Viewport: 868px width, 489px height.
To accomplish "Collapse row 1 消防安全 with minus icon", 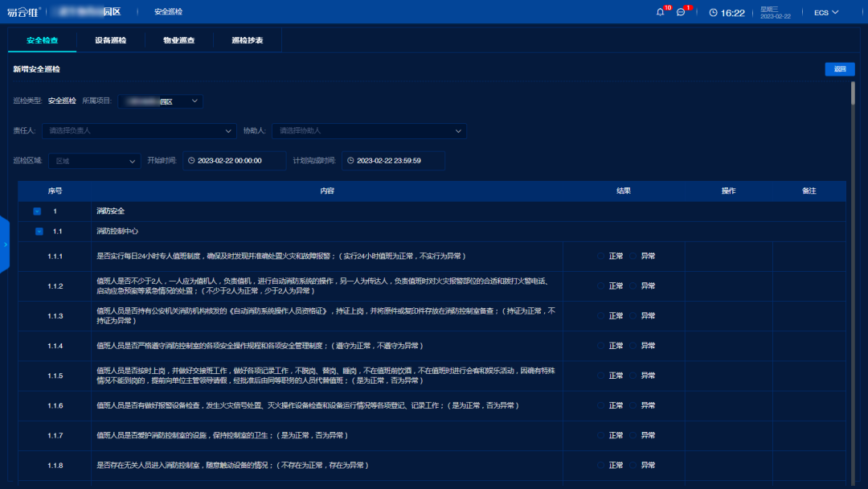I will point(36,212).
